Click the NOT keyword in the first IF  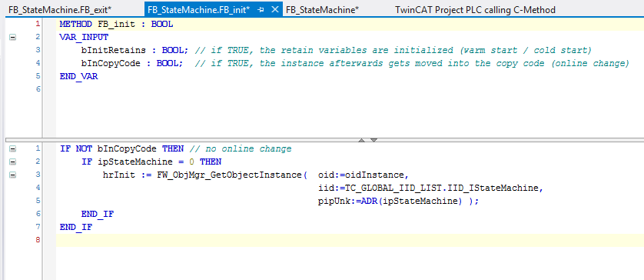(84, 148)
